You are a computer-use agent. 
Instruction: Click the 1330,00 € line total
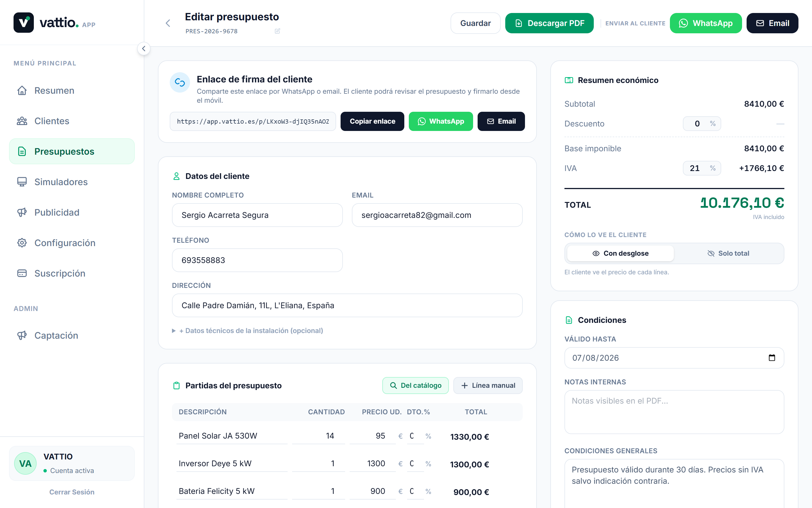(x=469, y=437)
